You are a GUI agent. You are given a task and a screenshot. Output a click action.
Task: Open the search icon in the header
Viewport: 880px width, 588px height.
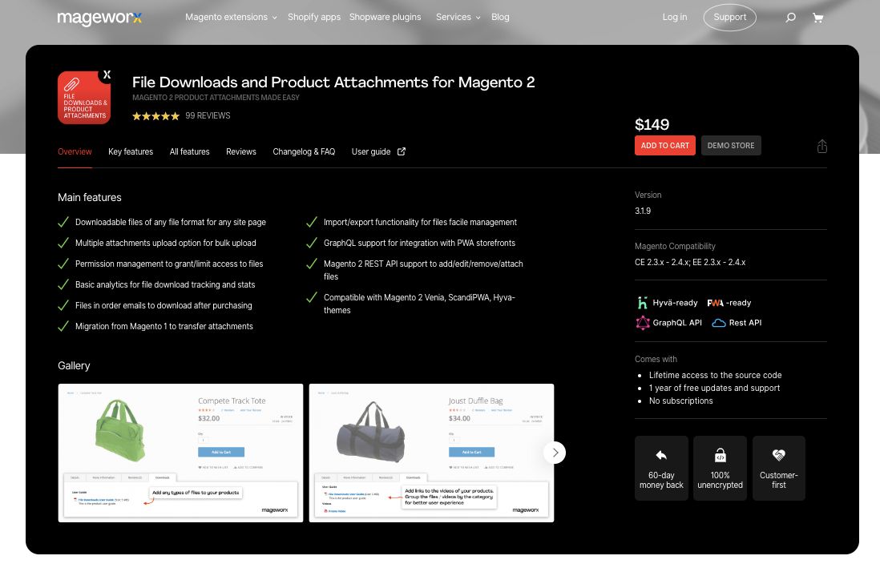click(790, 17)
